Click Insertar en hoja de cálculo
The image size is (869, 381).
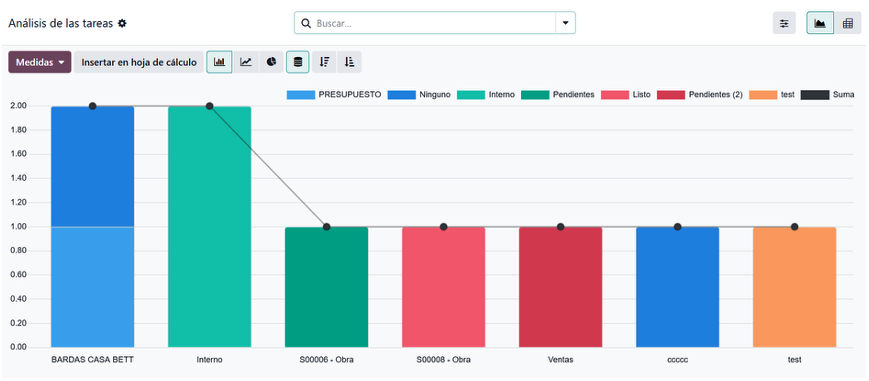tap(139, 62)
